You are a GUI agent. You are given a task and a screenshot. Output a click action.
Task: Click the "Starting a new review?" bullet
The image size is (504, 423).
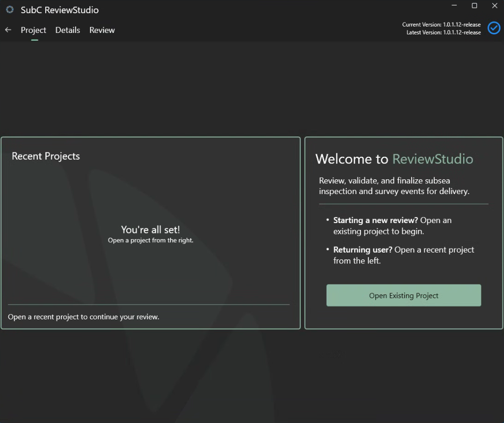tap(392, 226)
